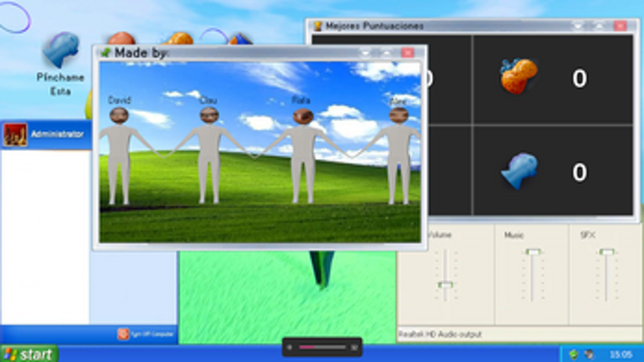Click David's face in the credits
The height and width of the screenshot is (362, 644).
(x=119, y=115)
